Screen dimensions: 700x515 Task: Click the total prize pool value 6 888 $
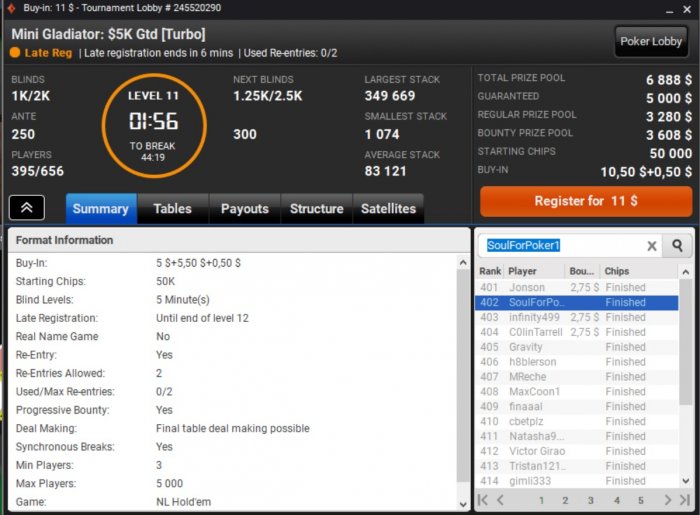coord(669,80)
